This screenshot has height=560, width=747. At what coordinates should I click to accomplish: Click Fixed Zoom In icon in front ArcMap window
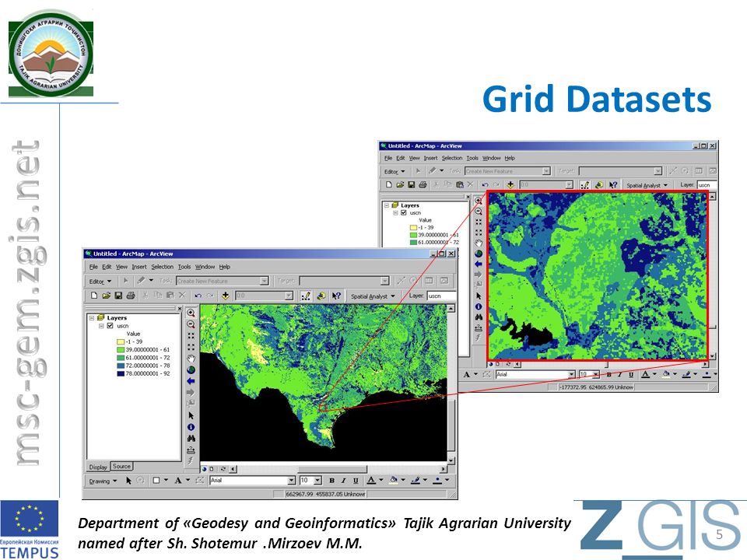[x=191, y=336]
